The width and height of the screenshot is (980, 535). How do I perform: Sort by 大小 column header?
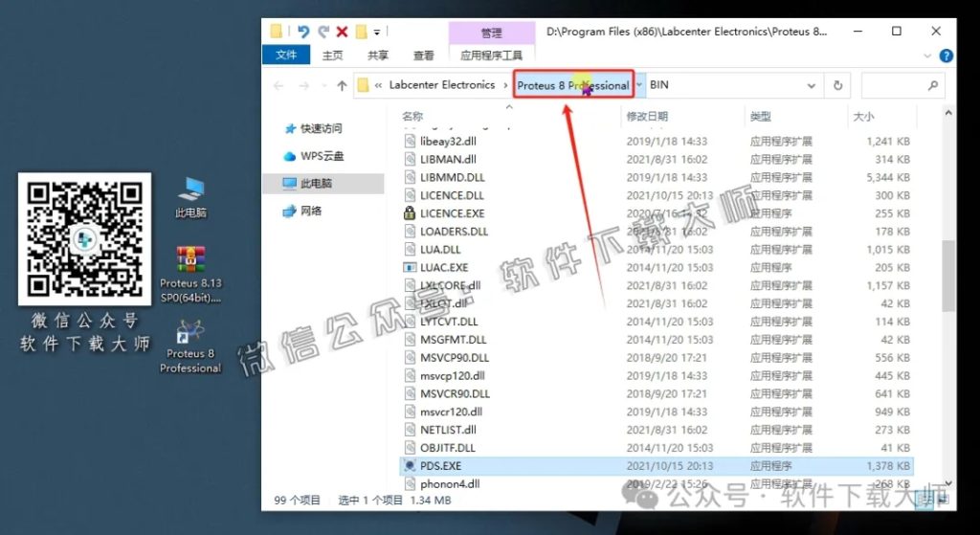[x=864, y=116]
